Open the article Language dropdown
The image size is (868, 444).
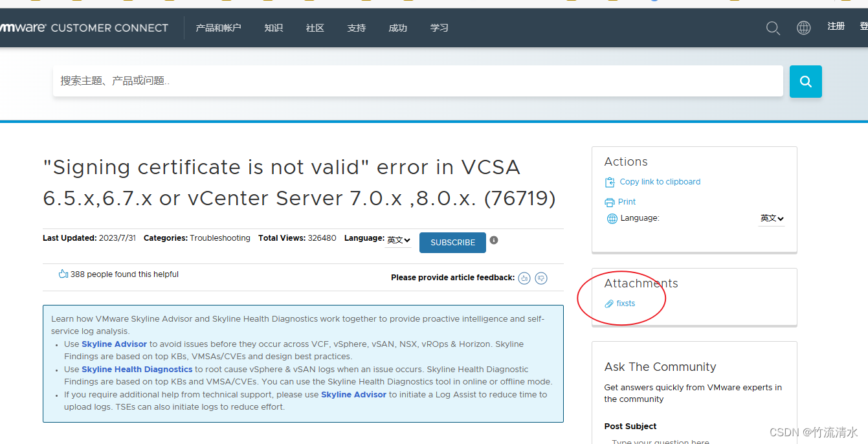399,240
